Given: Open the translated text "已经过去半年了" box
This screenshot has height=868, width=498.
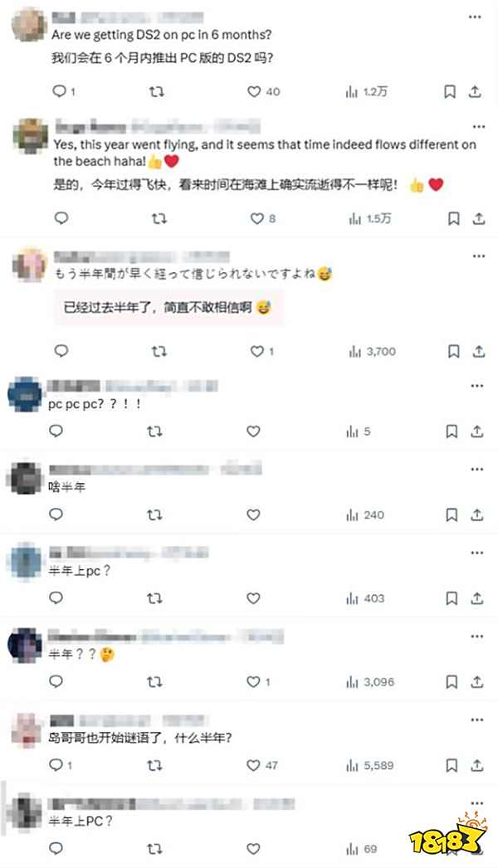Looking at the screenshot, I should (168, 307).
